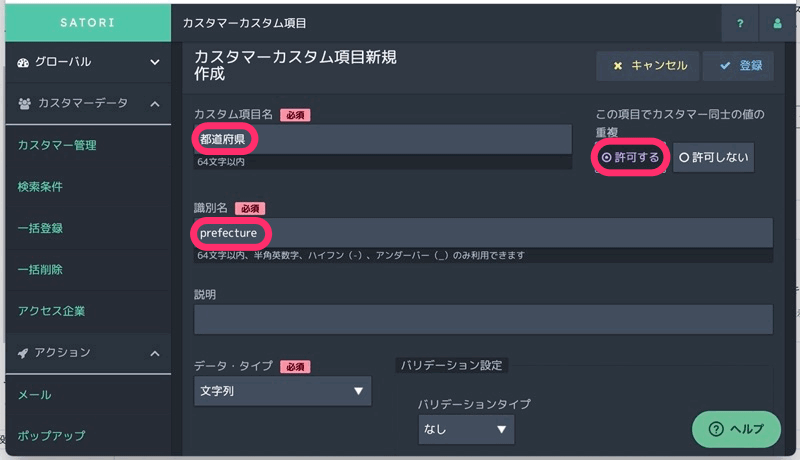Click the 登録 button
The width and height of the screenshot is (800, 460).
[x=738, y=66]
